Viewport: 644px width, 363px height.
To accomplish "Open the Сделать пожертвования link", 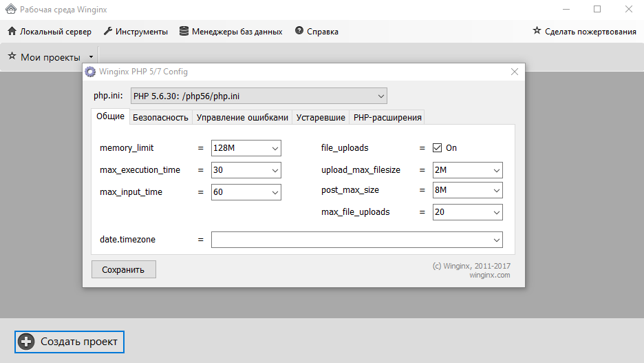I will (584, 32).
